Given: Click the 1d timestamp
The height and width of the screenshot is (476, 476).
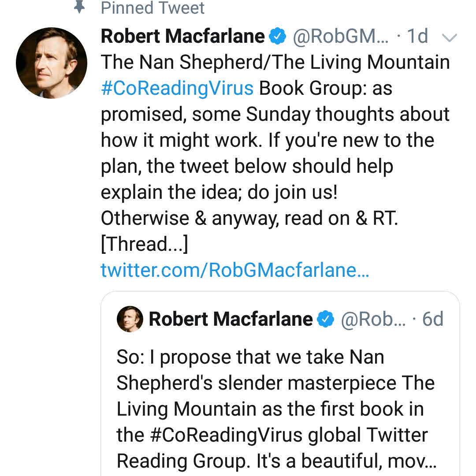Looking at the screenshot, I should click(417, 36).
